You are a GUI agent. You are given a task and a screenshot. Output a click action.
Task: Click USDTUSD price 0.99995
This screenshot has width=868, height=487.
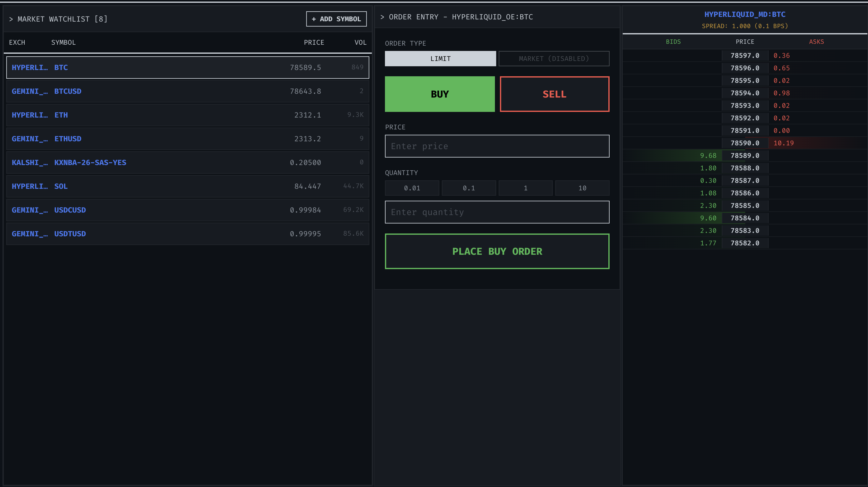click(305, 234)
